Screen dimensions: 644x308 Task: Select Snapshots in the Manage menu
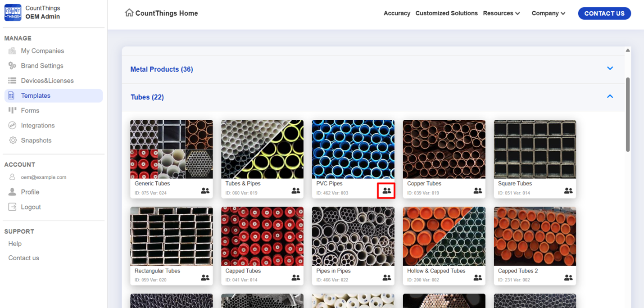point(36,140)
